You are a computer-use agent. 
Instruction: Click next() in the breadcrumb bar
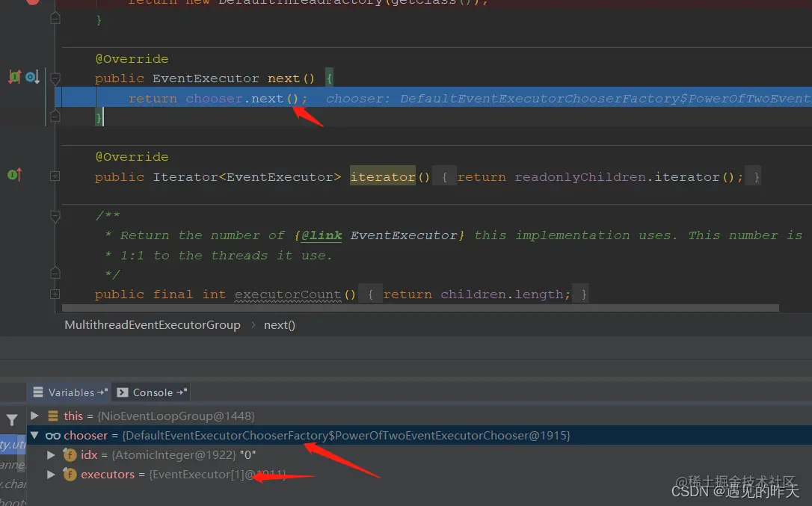279,324
